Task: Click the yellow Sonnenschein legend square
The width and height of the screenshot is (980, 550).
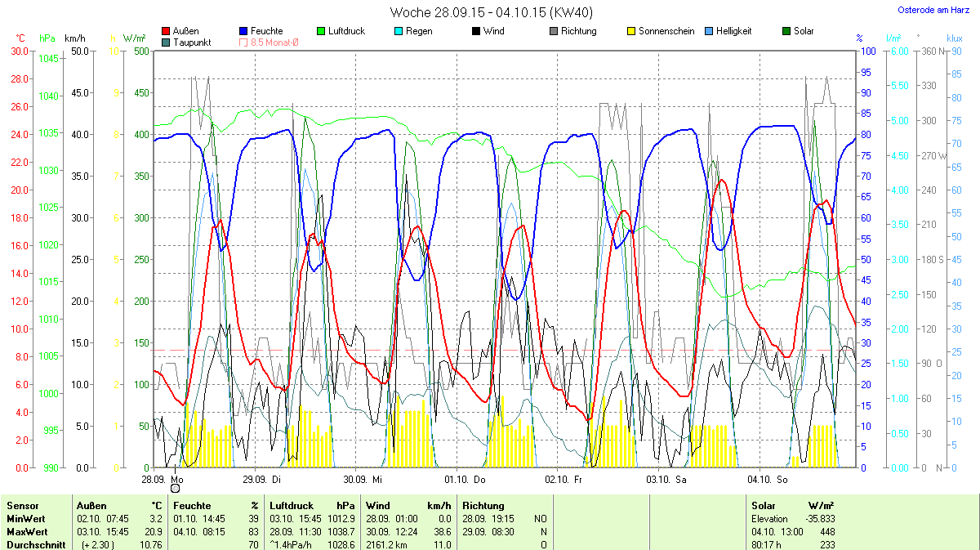Action: [630, 31]
